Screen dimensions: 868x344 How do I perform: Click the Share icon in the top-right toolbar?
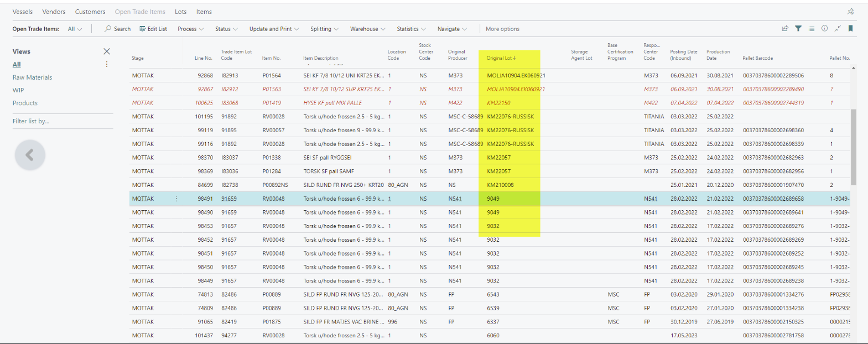pyautogui.click(x=784, y=29)
